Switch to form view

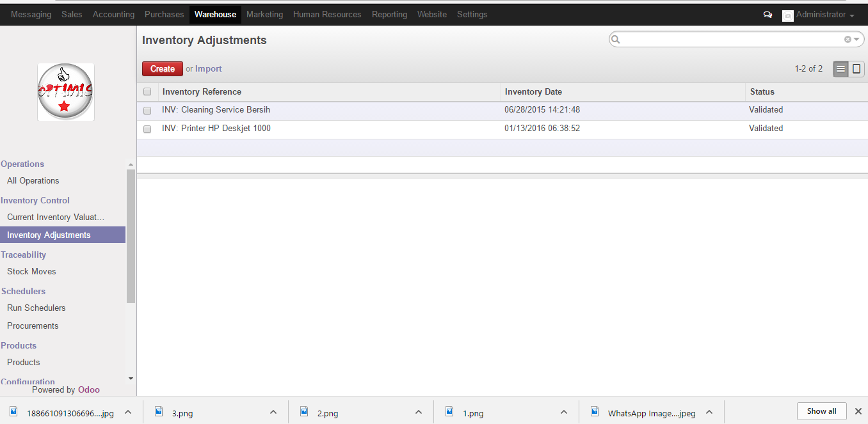click(x=856, y=69)
